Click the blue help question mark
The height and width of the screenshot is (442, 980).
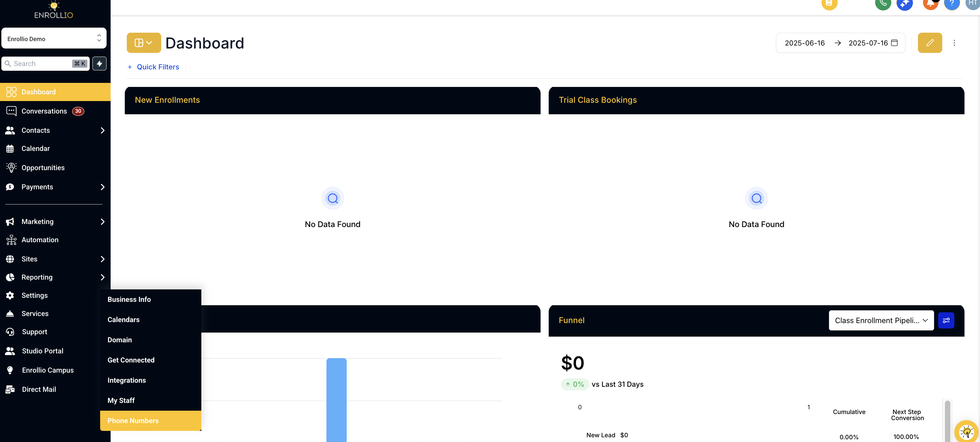952,4
